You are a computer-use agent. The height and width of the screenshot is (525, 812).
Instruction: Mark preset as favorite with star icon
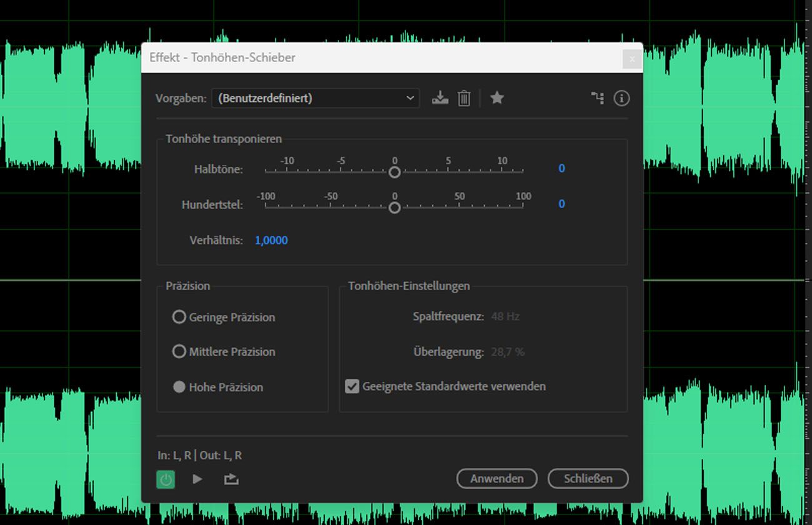(497, 97)
